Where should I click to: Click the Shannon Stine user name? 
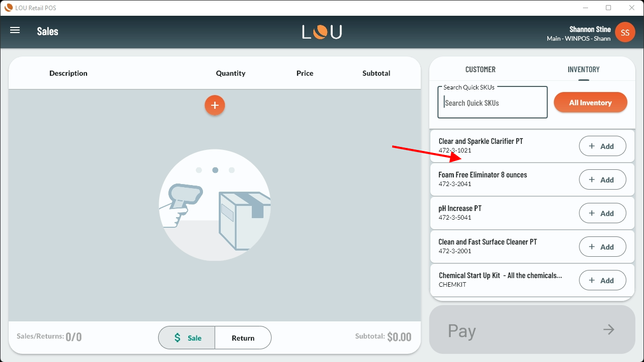(590, 29)
